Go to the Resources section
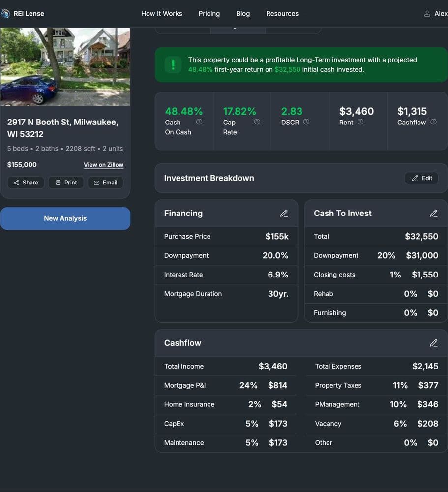This screenshot has height=492, width=448. click(282, 13)
